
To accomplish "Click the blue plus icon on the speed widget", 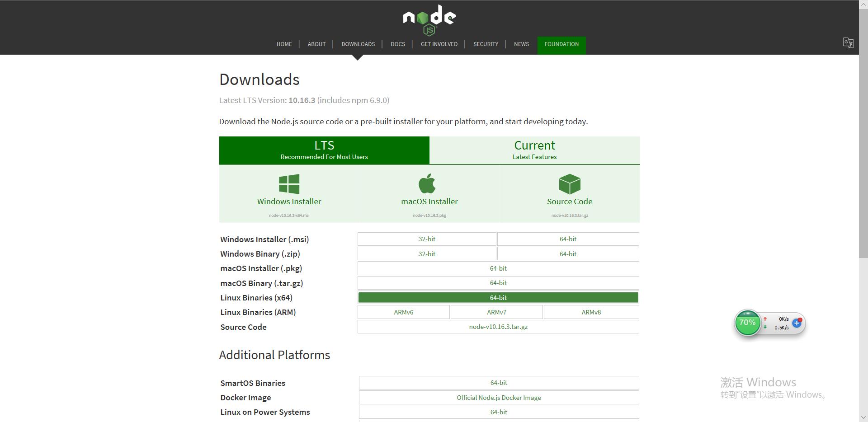I will 797,323.
